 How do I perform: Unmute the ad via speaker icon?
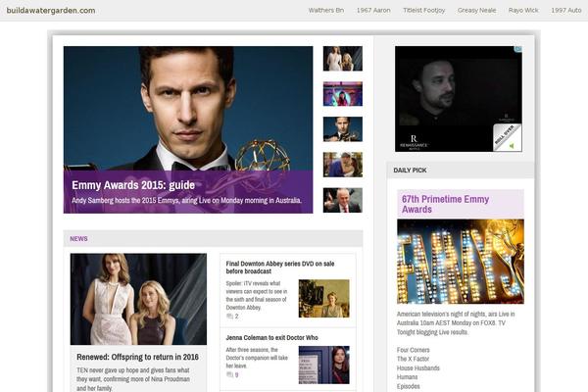tap(512, 146)
